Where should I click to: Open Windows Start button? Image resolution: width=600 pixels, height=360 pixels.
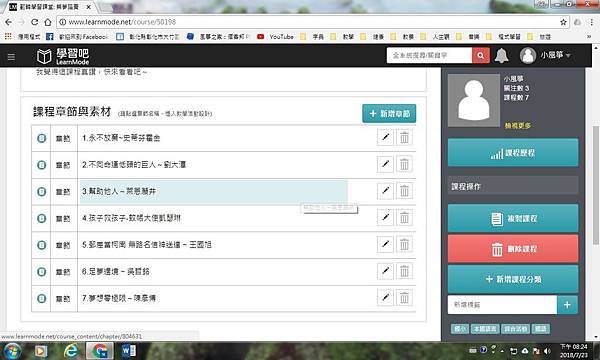[x=12, y=351]
